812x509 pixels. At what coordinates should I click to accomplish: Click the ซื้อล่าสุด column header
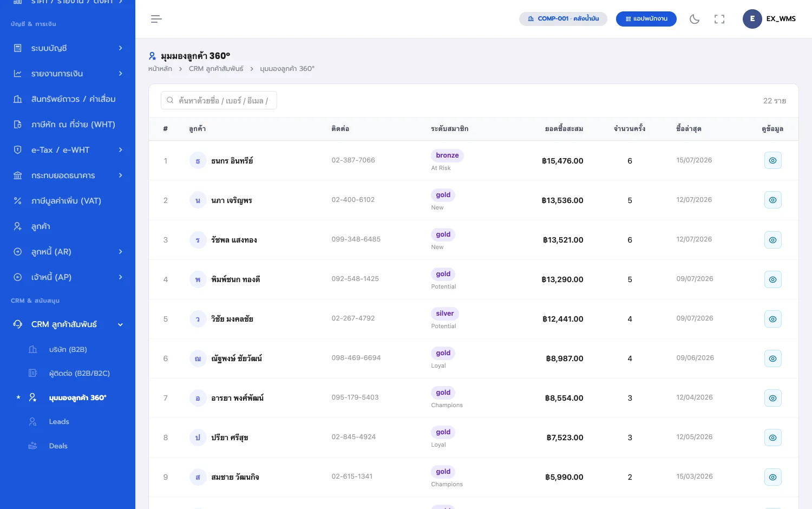tap(689, 129)
